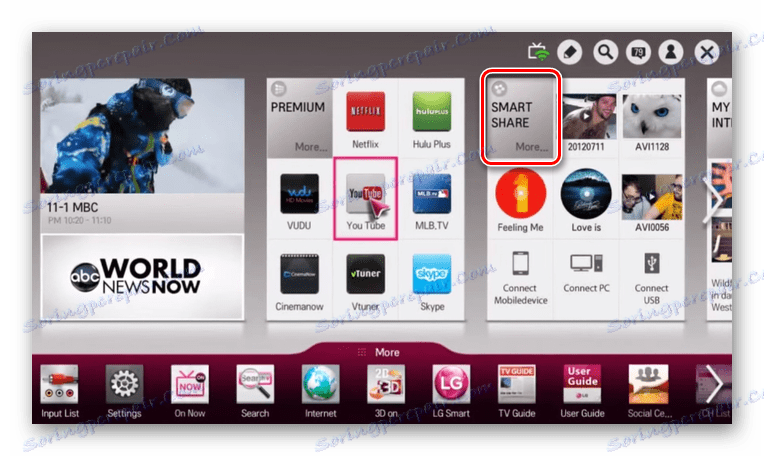Open the MLB.TV app

click(x=431, y=200)
